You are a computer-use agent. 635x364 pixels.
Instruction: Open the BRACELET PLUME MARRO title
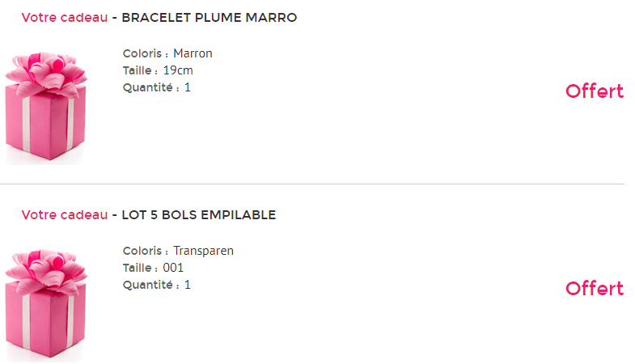point(209,18)
